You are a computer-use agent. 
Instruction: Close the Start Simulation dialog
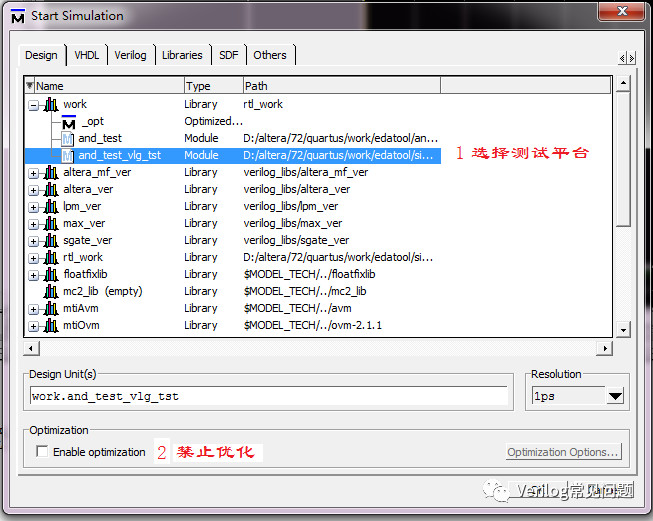point(622,11)
